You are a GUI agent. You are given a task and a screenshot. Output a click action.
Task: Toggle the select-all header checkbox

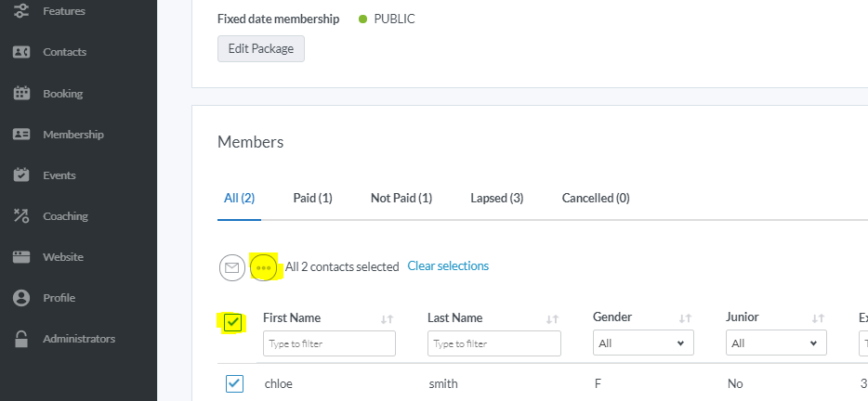click(233, 322)
